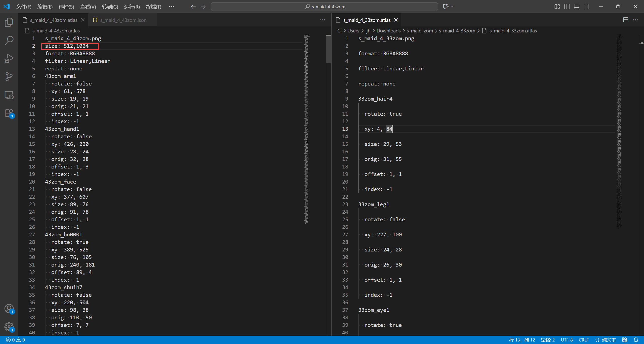Viewport: 644px width, 344px height.
Task: Expand the hidden menu items ellipsis
Action: click(171, 7)
